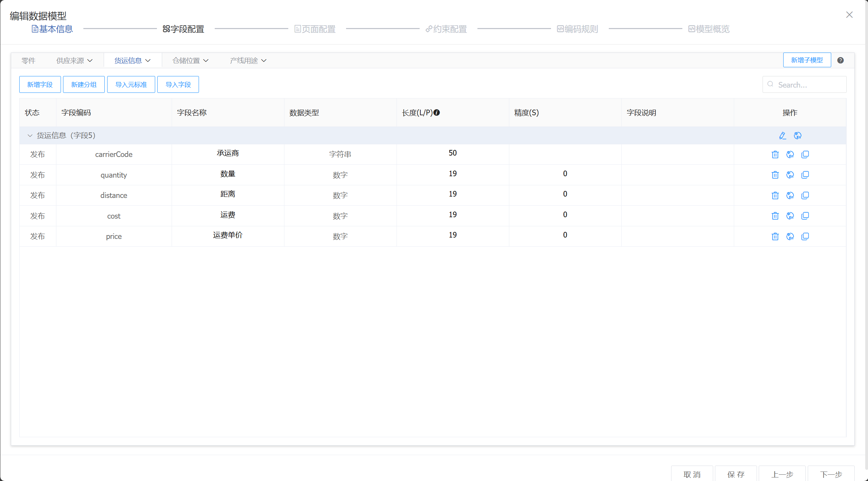Click the 新增子模型 button

(x=807, y=60)
